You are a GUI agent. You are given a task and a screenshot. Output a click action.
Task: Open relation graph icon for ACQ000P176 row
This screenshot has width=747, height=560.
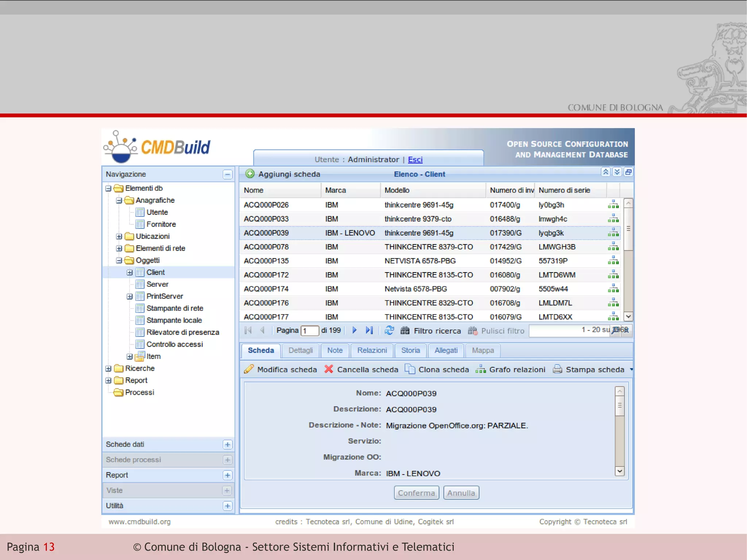[x=613, y=303]
